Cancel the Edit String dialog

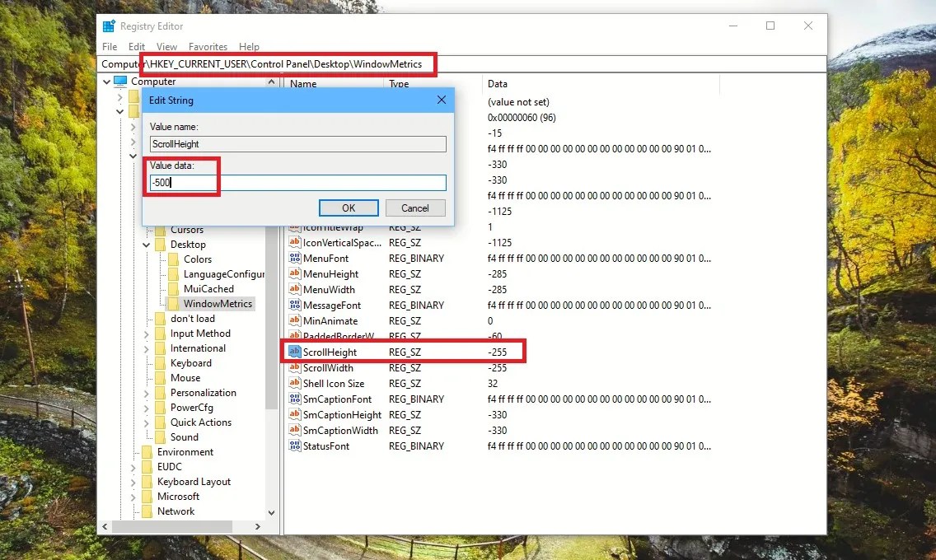(x=415, y=208)
